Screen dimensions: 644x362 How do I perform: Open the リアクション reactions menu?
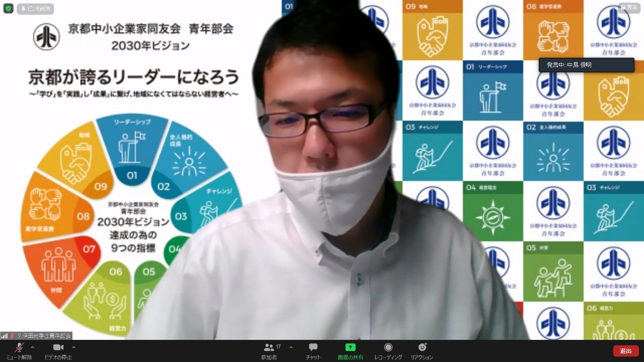pos(422,351)
